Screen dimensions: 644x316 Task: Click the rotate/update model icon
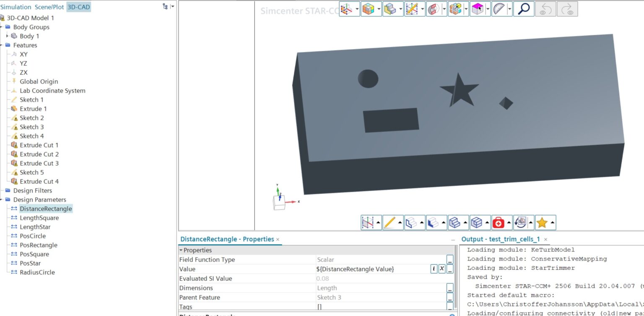point(520,222)
